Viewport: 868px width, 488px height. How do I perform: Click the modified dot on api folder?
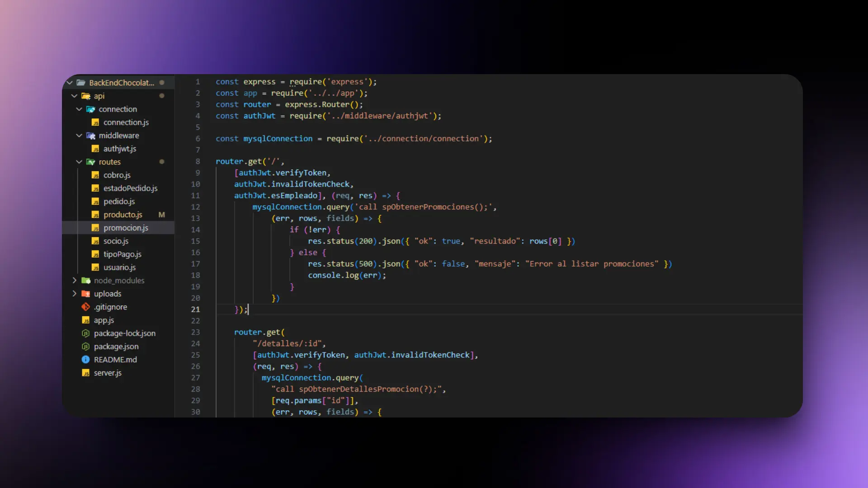coord(162,96)
